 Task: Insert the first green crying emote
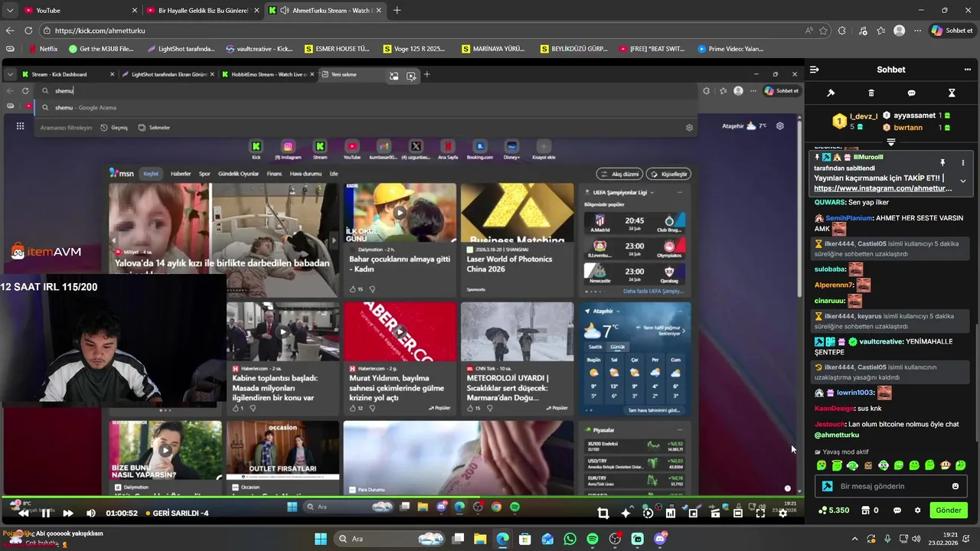point(822,465)
